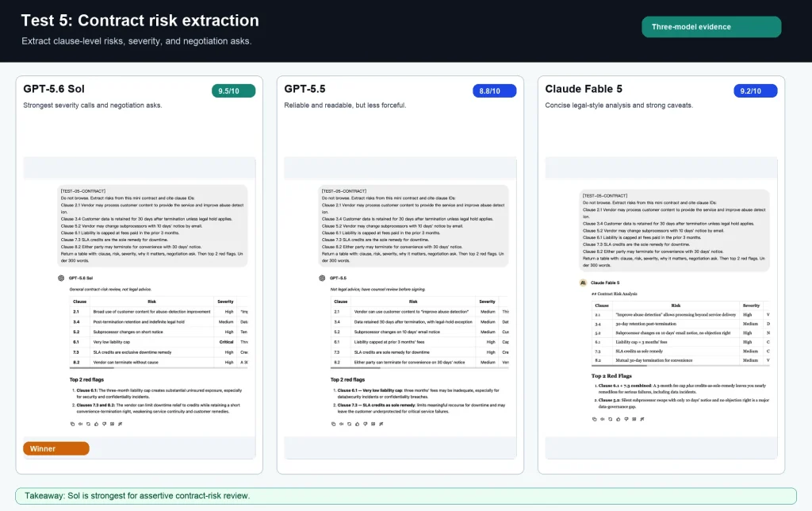Screen dimensions: 812x511
Task: Click the last action icon under GPT-5.5 response
Action: click(x=381, y=424)
